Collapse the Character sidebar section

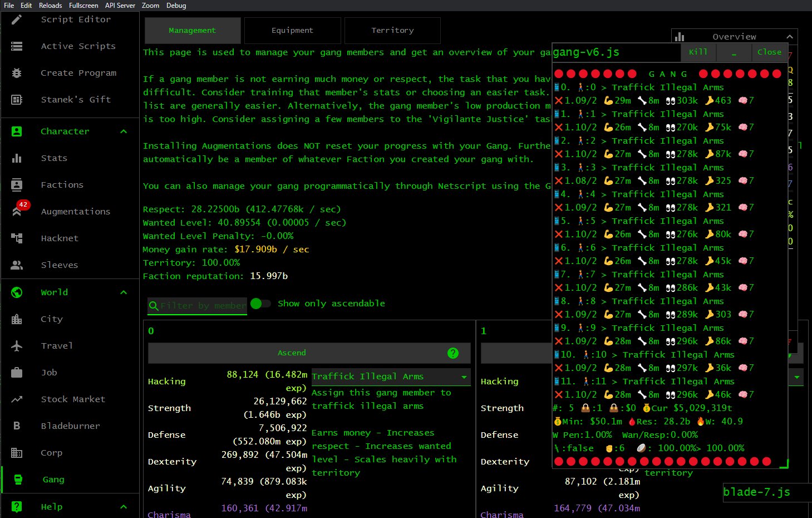[x=124, y=131]
